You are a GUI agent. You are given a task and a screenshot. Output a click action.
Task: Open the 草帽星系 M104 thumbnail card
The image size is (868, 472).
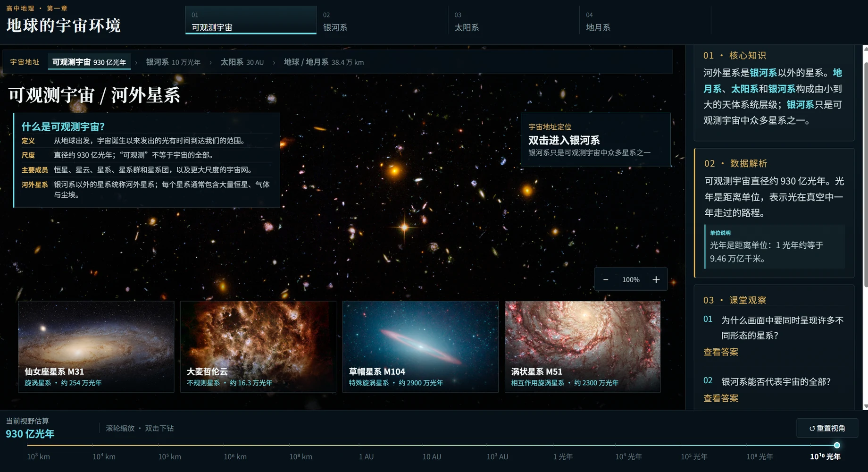[420, 346]
